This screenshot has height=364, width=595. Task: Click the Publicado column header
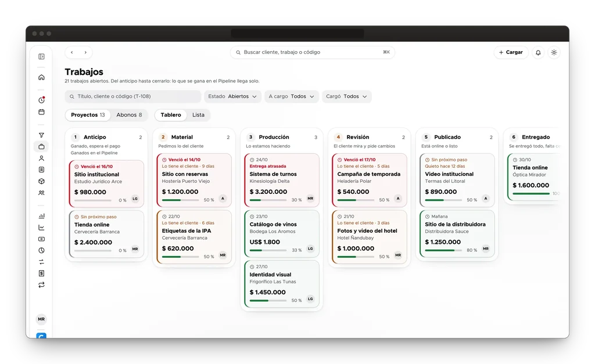tap(457, 137)
